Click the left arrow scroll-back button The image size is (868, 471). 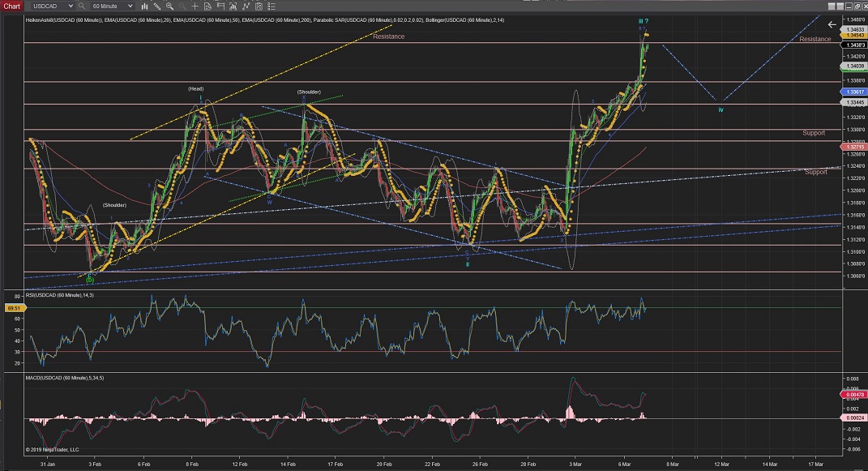point(831,24)
